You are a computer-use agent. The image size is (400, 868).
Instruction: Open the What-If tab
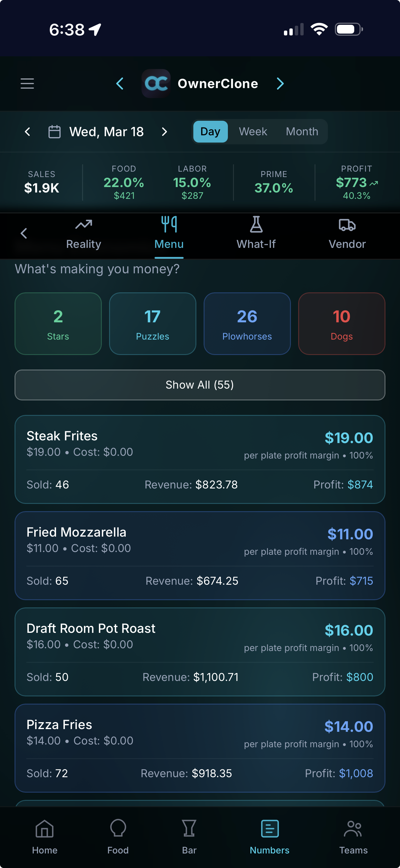coord(256,233)
